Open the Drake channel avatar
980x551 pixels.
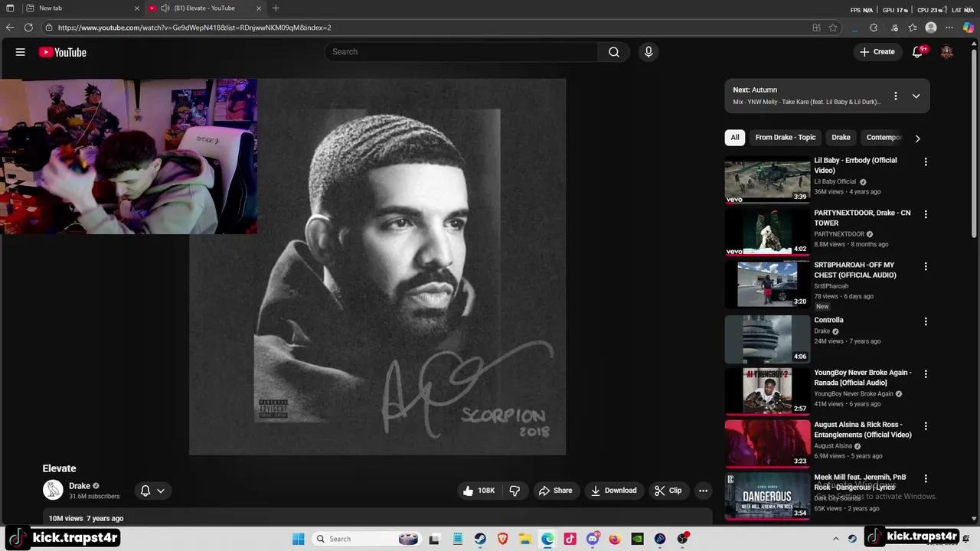click(x=53, y=490)
